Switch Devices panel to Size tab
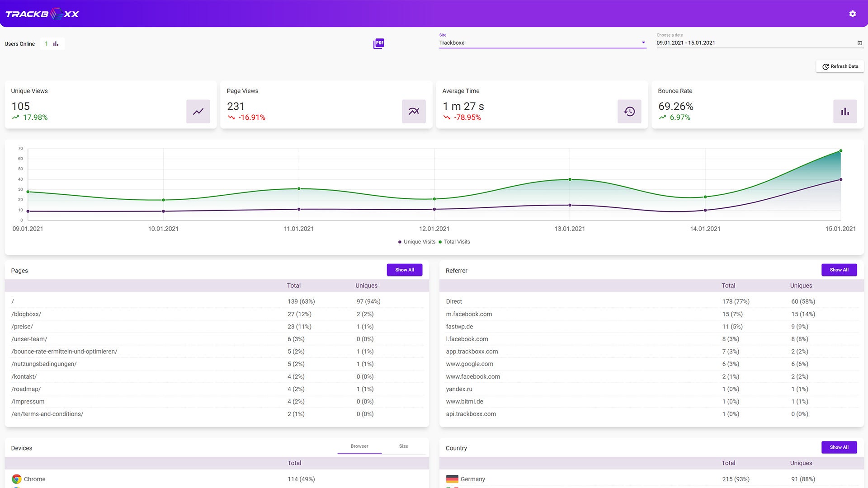868x488 pixels. (x=403, y=446)
